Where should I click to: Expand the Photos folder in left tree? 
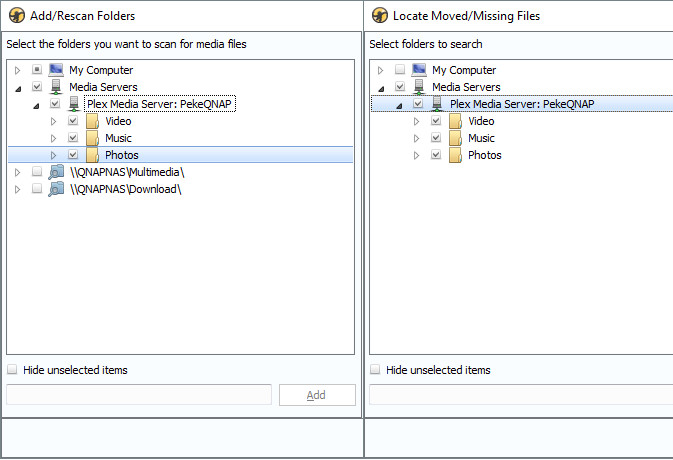point(53,155)
